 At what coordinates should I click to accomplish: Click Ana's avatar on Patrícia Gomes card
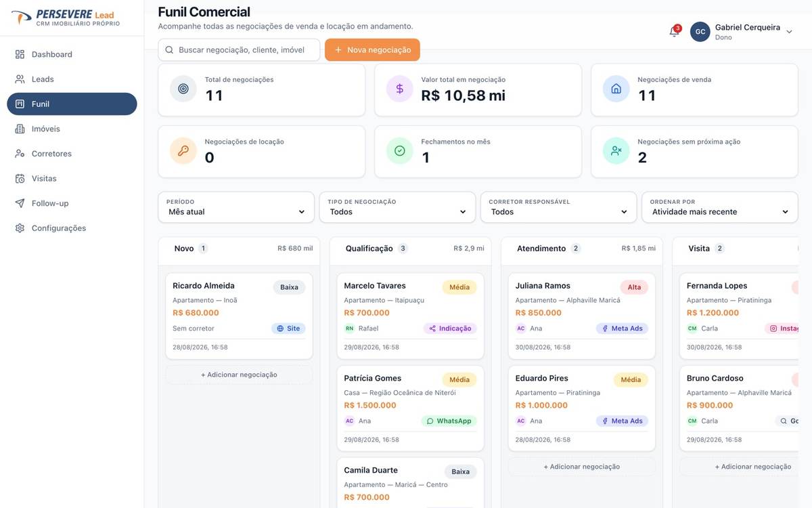point(350,421)
